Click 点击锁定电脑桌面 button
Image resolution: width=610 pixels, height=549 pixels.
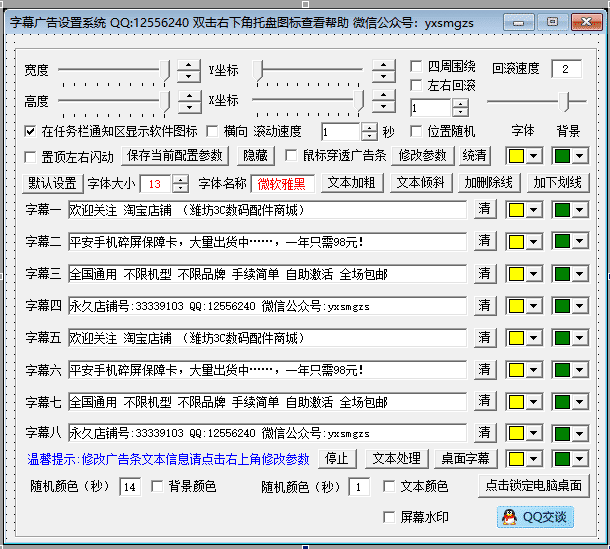coord(534,485)
